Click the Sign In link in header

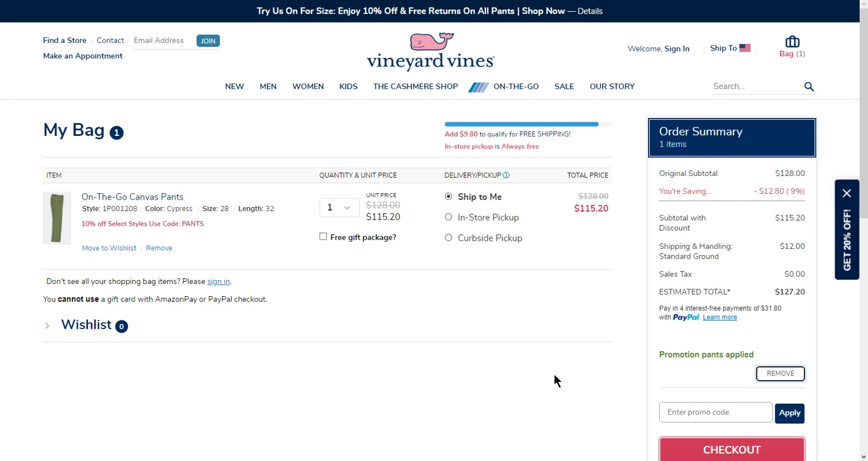tap(677, 49)
